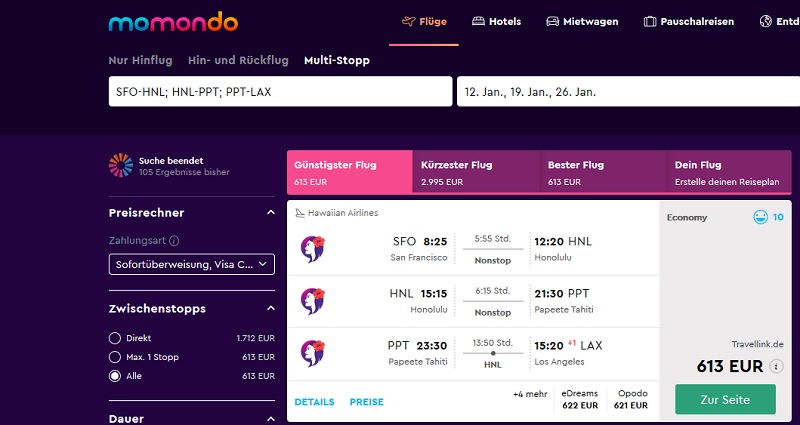
Task: Collapse the Zwischenstopps section
Action: point(271,308)
